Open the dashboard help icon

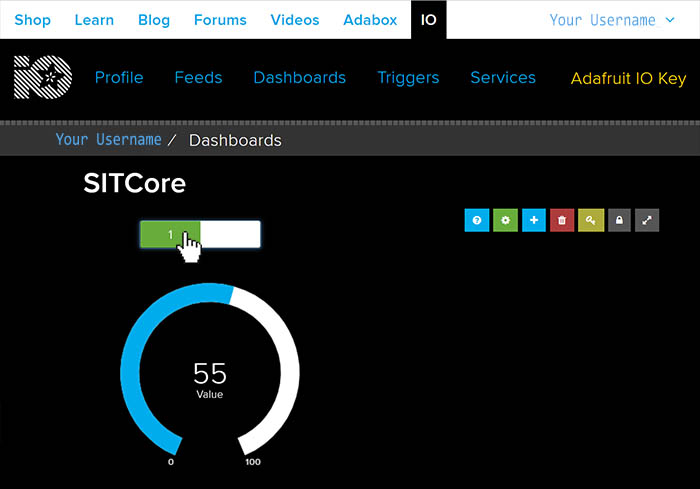[x=477, y=220]
